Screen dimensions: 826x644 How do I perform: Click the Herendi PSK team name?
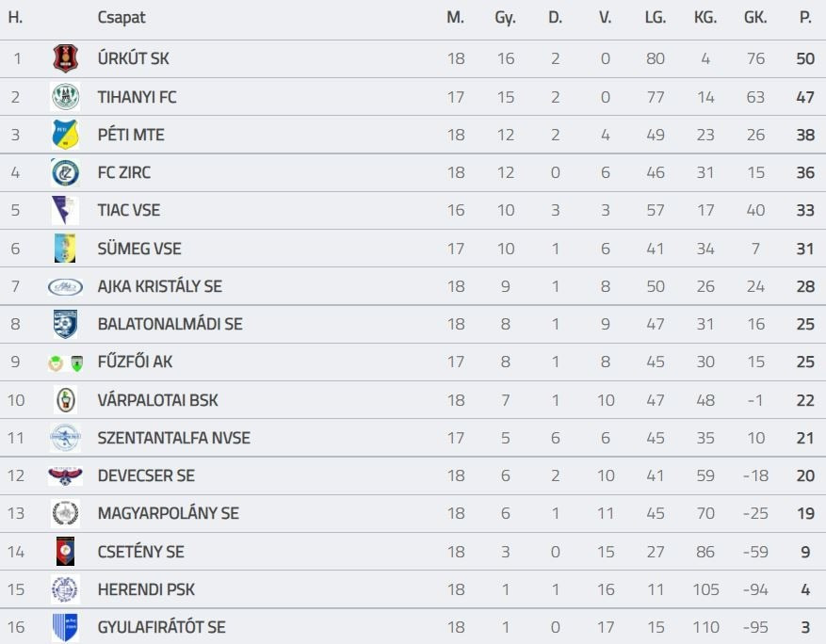coord(146,589)
